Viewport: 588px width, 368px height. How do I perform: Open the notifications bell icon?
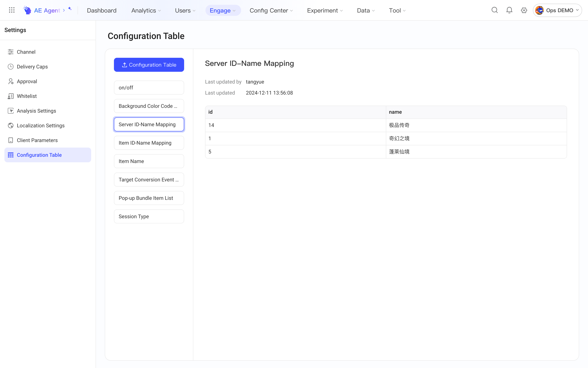click(509, 10)
